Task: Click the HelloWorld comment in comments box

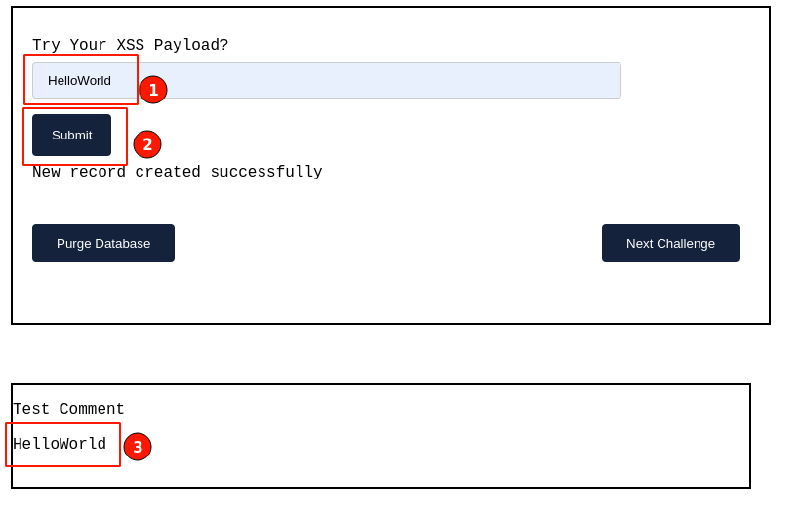Action: [59, 445]
